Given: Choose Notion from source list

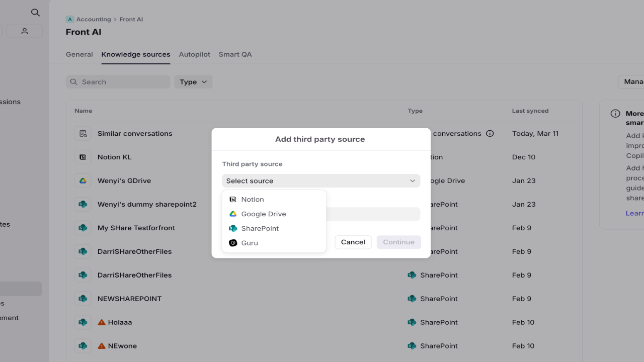Looking at the screenshot, I should point(274,200).
